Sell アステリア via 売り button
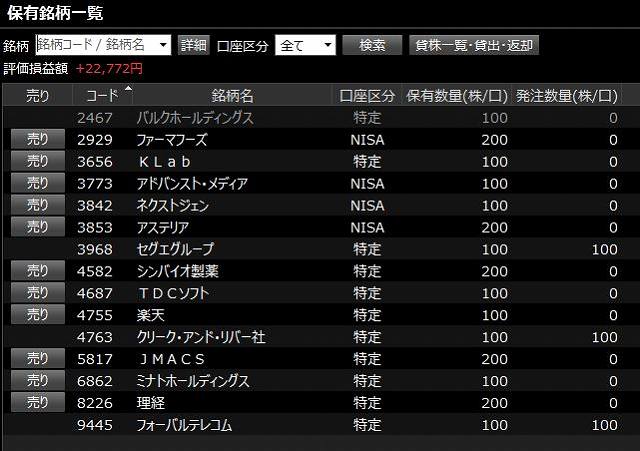 tap(38, 227)
